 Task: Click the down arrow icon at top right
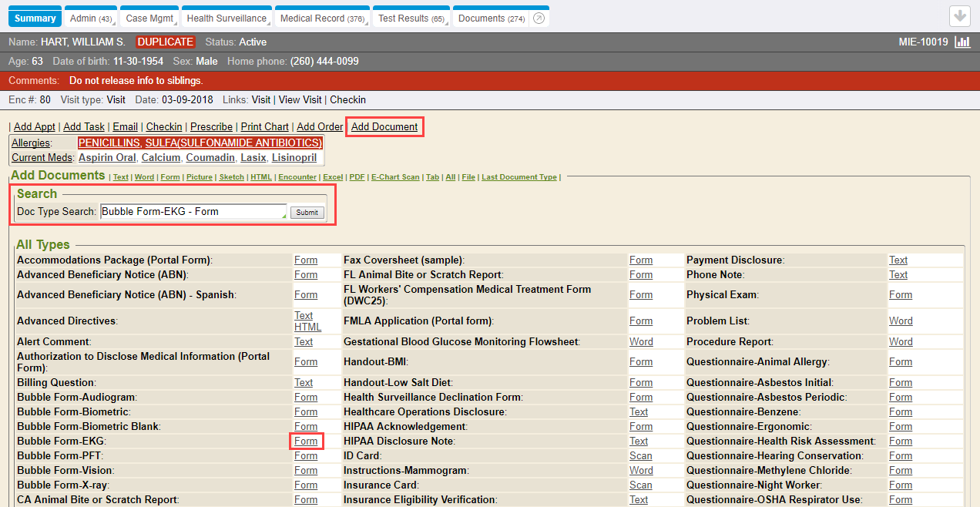(x=959, y=16)
